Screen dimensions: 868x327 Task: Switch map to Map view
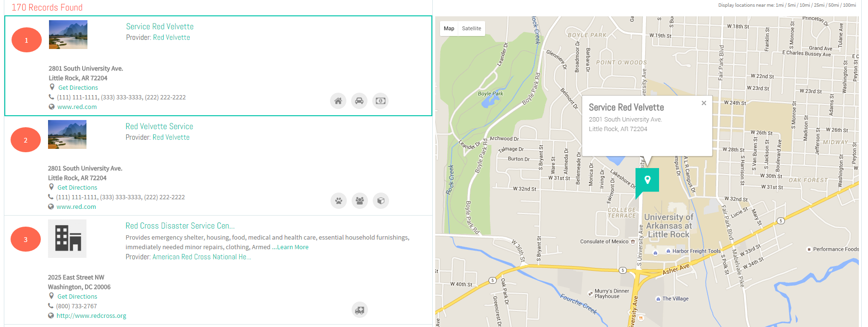pyautogui.click(x=449, y=28)
